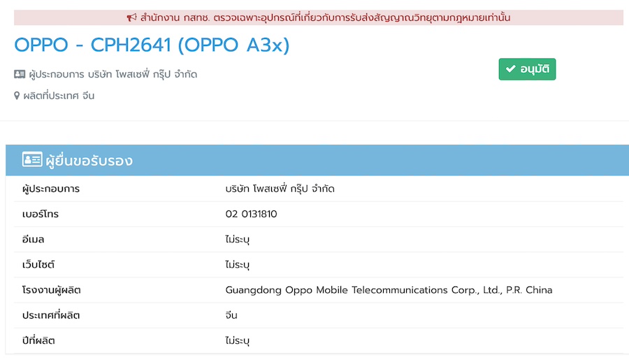This screenshot has width=629, height=364.
Task: Select the red กสทช. notice banner text
Action: 325,17
